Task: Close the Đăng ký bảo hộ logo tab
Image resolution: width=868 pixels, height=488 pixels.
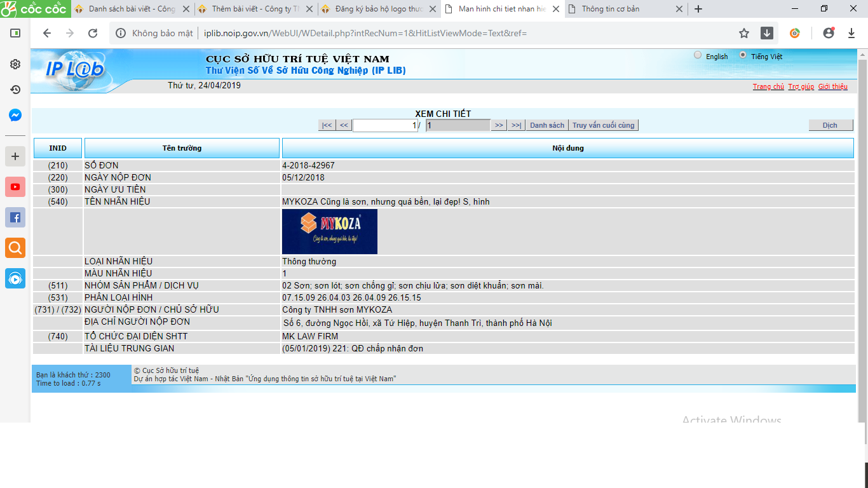Action: point(432,9)
